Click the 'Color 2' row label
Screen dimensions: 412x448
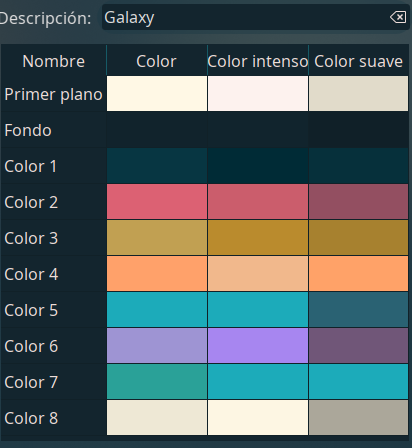click(31, 202)
